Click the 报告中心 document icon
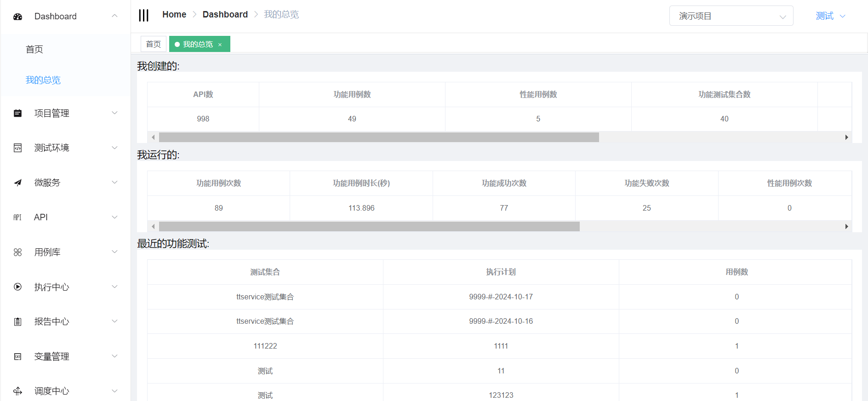868x401 pixels. (18, 322)
